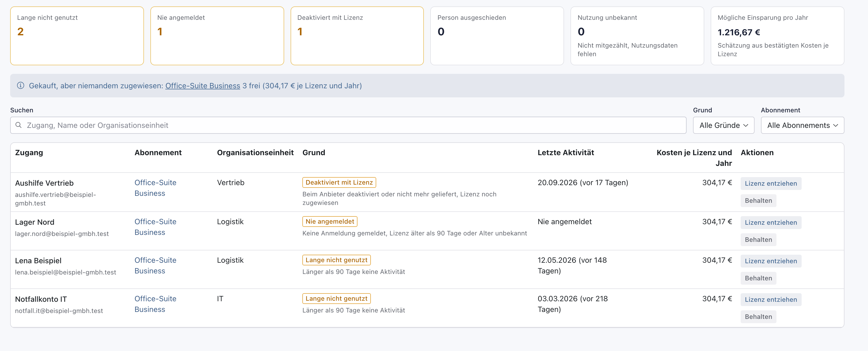Select the Deaktiviert mit Lizenz card
The image size is (868, 351).
tap(357, 36)
